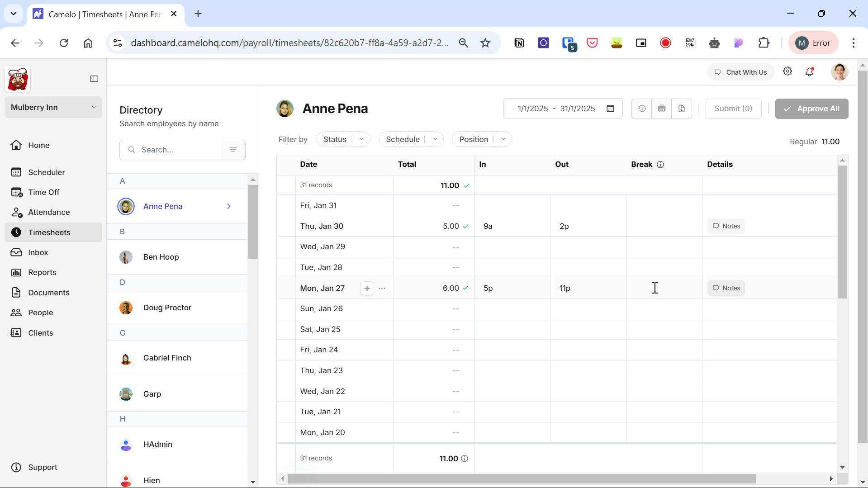The width and height of the screenshot is (868, 488).
Task: Click the print timesheet icon
Action: click(661, 109)
